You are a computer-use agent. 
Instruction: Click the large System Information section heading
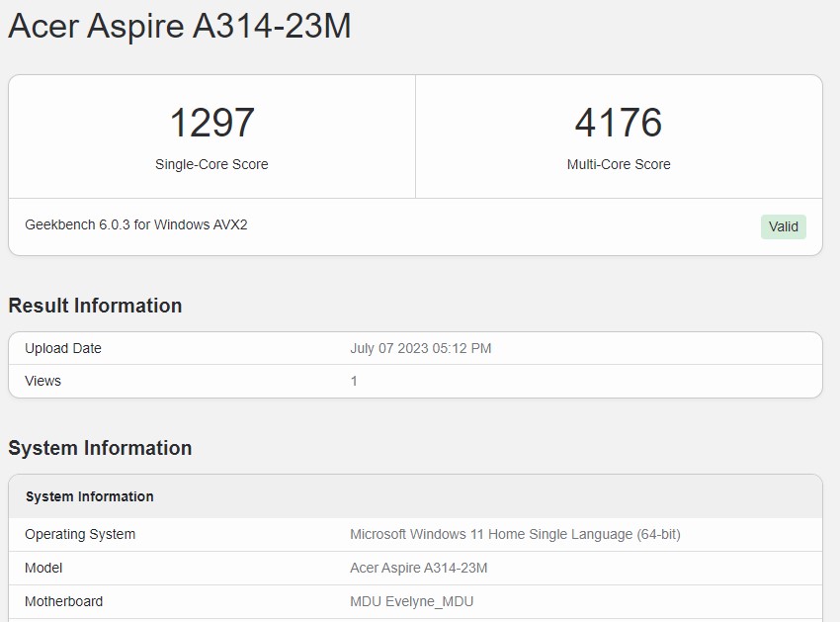[x=100, y=448]
